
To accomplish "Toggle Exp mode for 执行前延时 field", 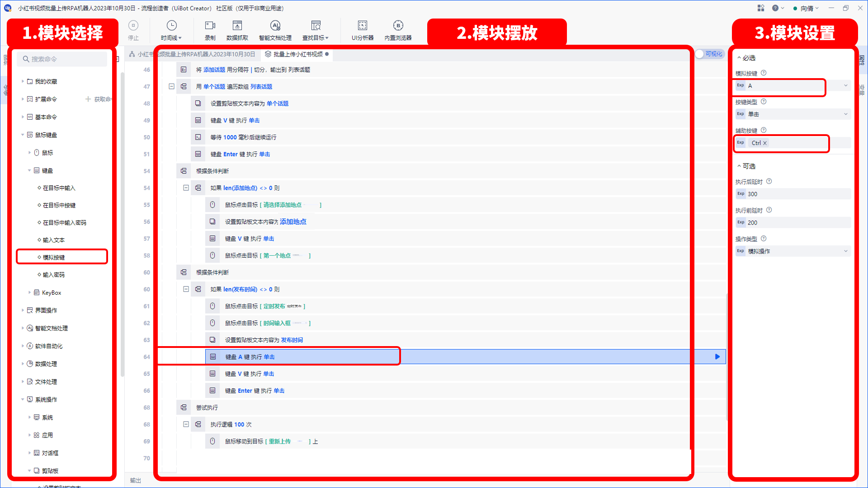I will pos(741,222).
